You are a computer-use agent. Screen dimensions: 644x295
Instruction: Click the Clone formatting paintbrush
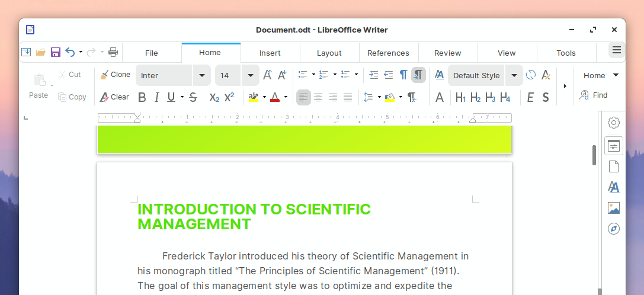coord(115,75)
